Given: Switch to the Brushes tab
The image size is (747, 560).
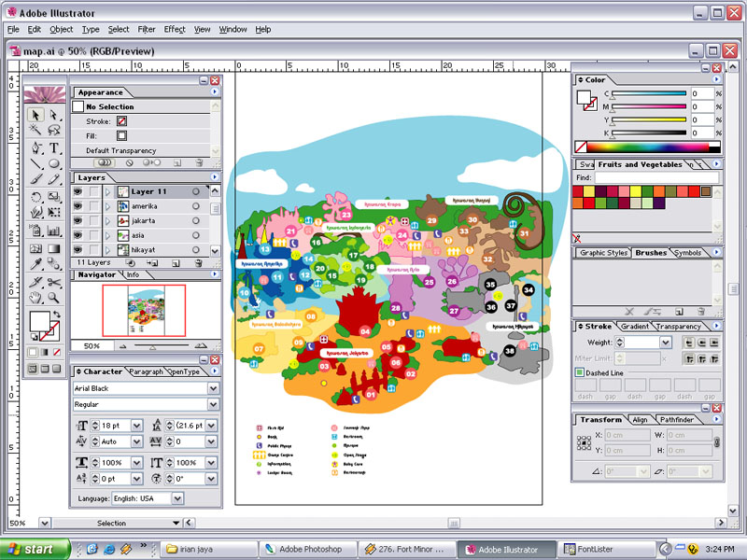Looking at the screenshot, I should coord(651,252).
